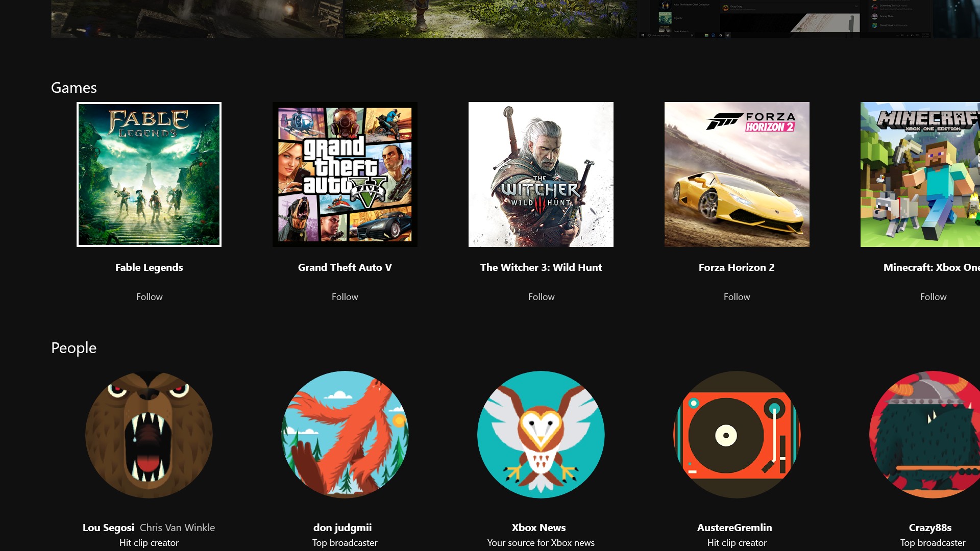Click Lou Segosi's roaring bear avatar
This screenshot has width=980, height=551.
pyautogui.click(x=149, y=435)
